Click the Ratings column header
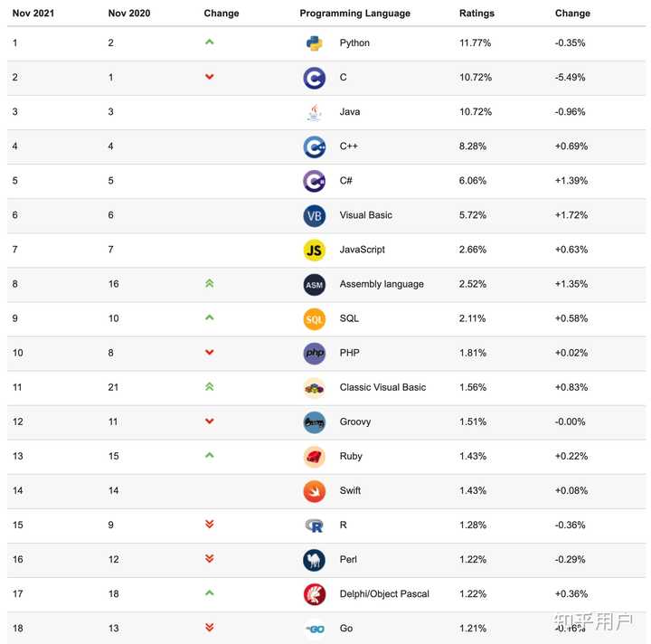Screen dimensions: 651x644 [476, 14]
